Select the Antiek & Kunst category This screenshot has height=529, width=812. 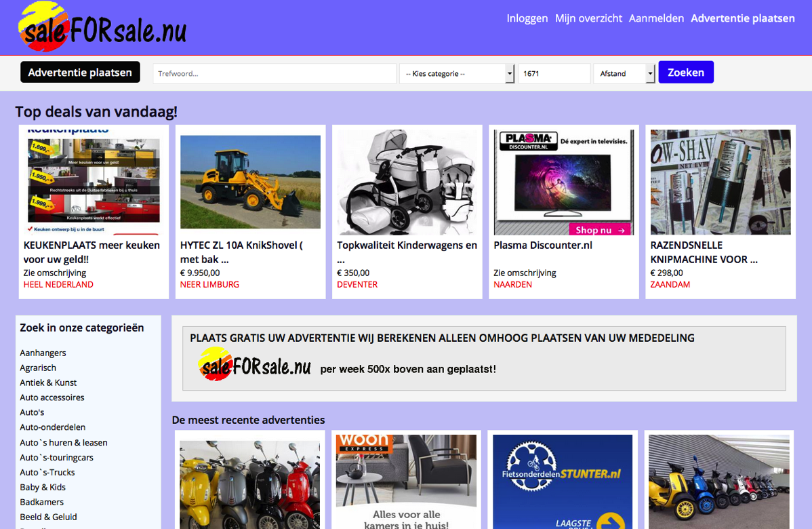48,383
